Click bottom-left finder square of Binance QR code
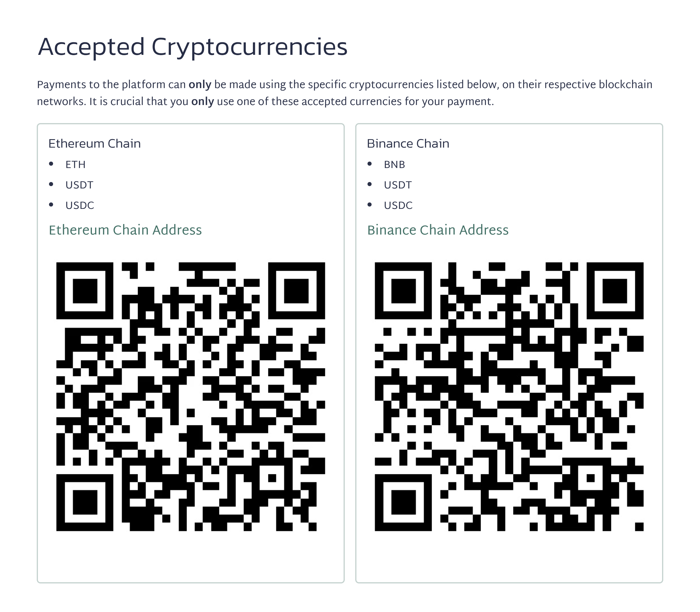The height and width of the screenshot is (612, 700). [403, 502]
